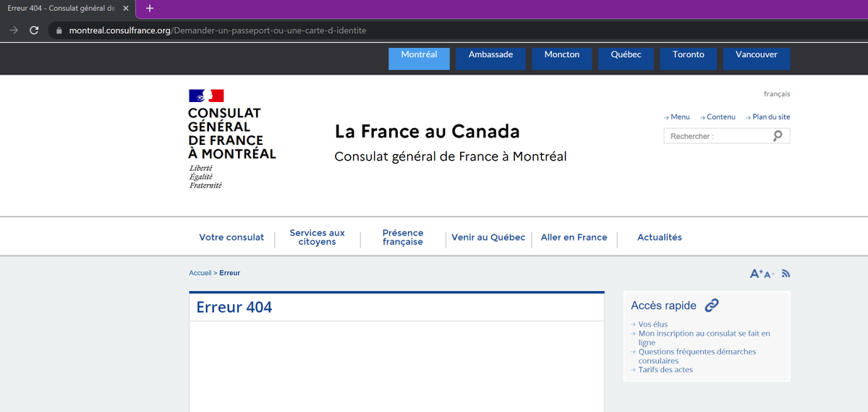Viewport: 868px width, 412px height.
Task: Click the Accès rapide heading text
Action: pyautogui.click(x=663, y=306)
